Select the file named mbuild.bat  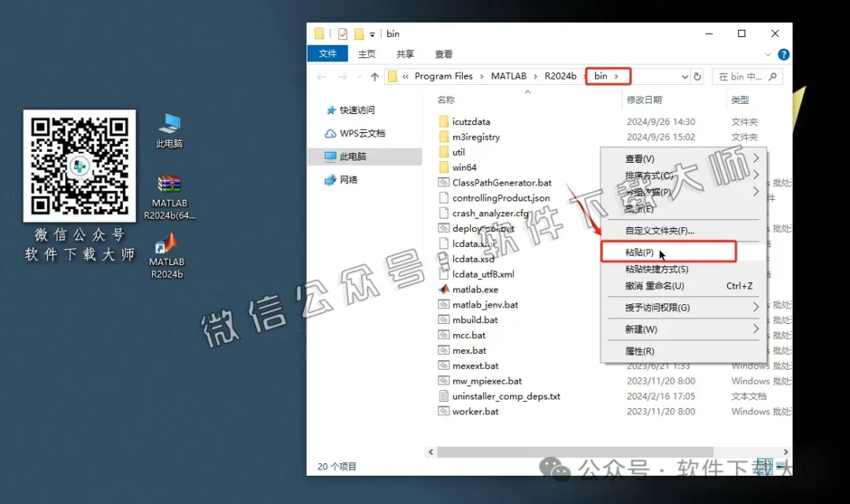tap(475, 320)
